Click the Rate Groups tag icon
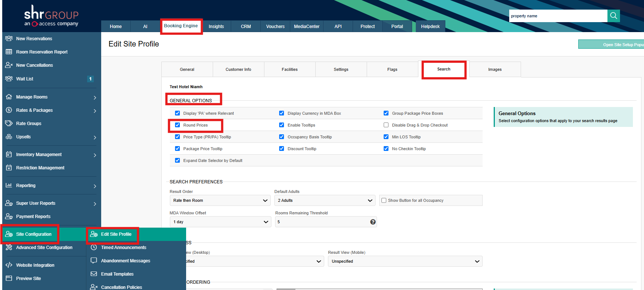Screen dimensions: 644x290 click(9, 123)
